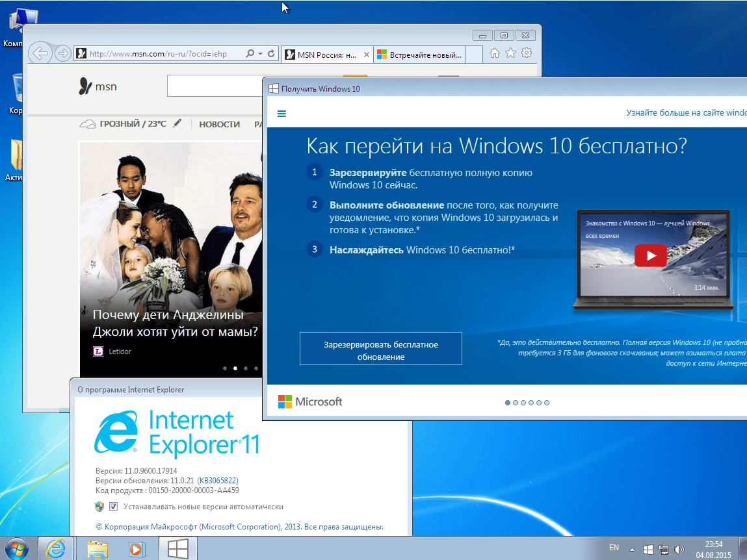Open the volume speaker tray icon

tap(679, 550)
